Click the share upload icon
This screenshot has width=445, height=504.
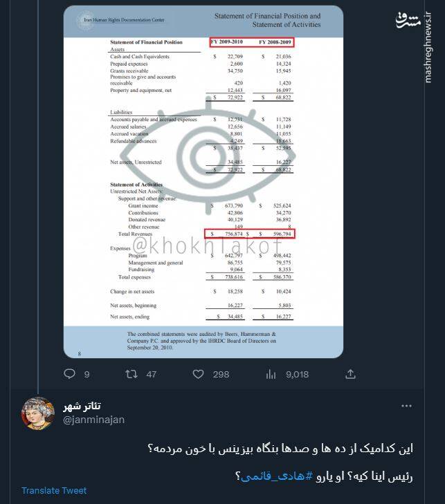point(350,374)
